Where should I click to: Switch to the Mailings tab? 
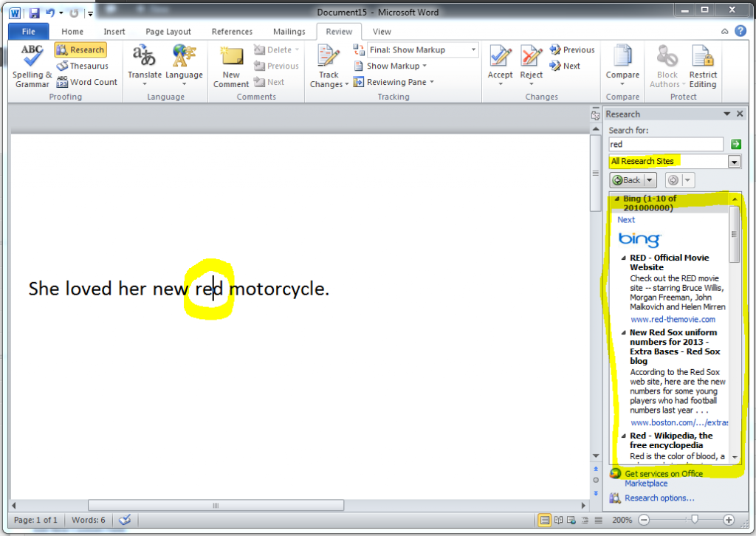pyautogui.click(x=289, y=31)
